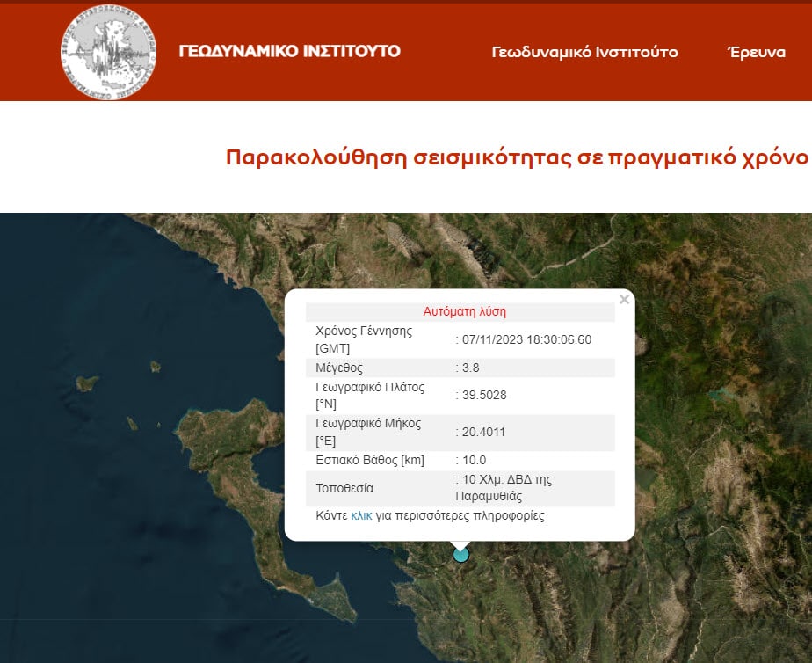Click the Μέγεθος label
This screenshot has width=812, height=663.
pos(339,368)
